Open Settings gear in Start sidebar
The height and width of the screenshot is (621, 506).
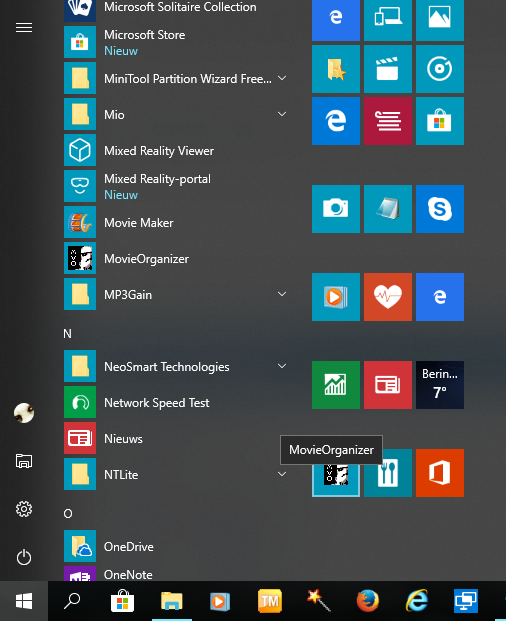tap(24, 509)
